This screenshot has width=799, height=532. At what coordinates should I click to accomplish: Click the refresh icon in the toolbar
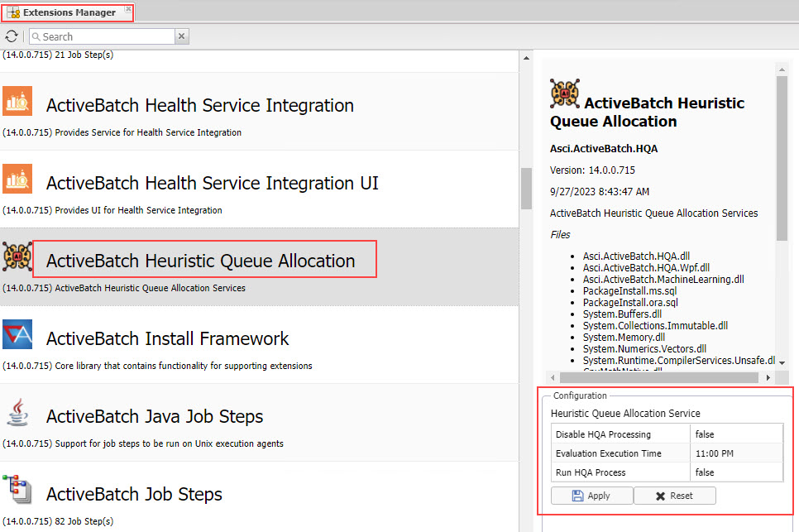pyautogui.click(x=12, y=36)
